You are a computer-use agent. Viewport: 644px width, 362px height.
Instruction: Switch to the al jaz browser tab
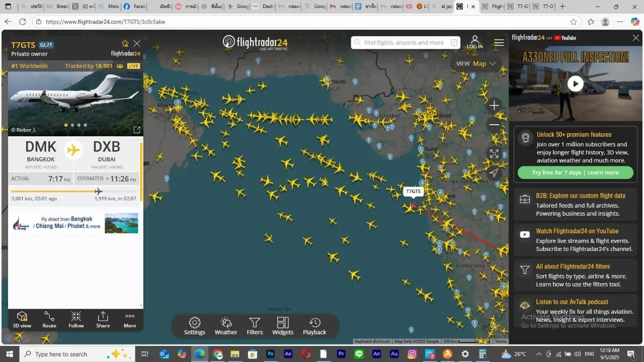[x=441, y=7]
